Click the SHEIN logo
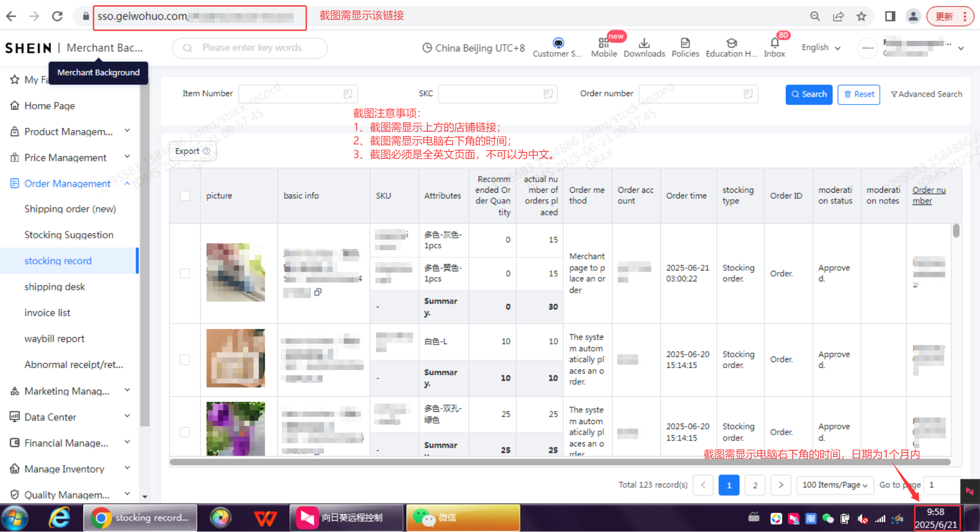This screenshot has width=980, height=532. coord(28,47)
